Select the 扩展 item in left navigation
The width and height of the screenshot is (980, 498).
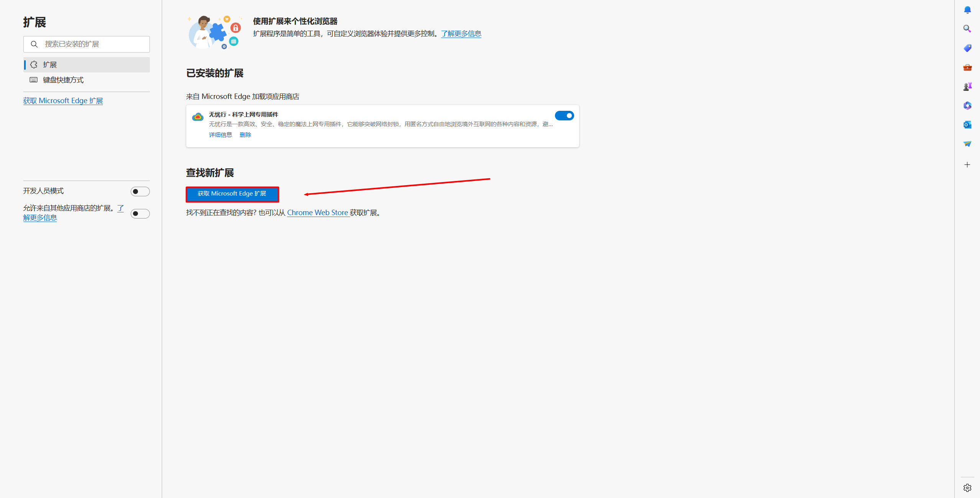click(x=87, y=65)
